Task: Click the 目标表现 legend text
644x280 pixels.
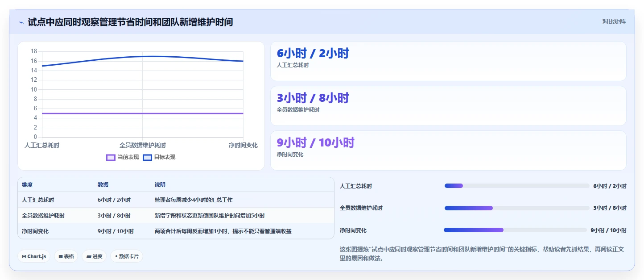Action: tap(165, 157)
